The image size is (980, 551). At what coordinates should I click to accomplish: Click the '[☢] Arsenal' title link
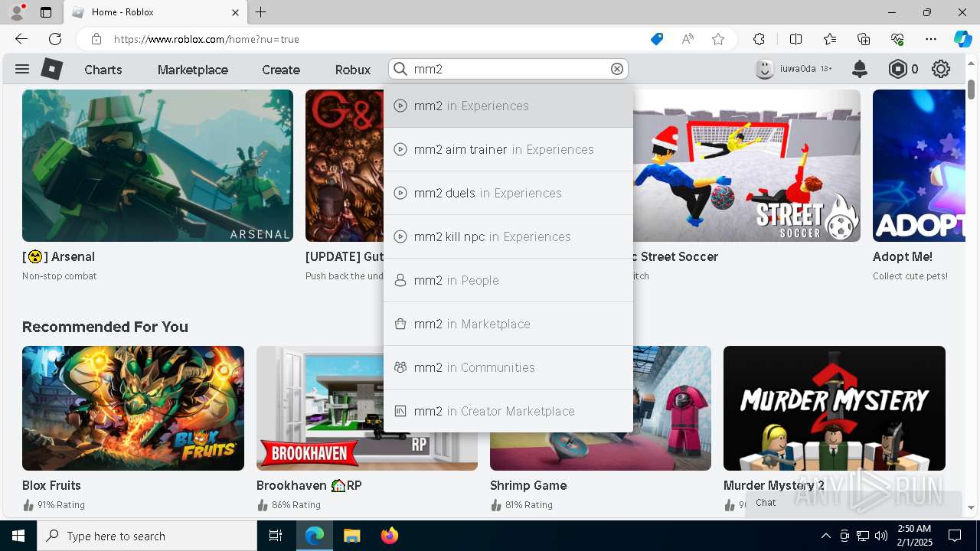pos(58,256)
